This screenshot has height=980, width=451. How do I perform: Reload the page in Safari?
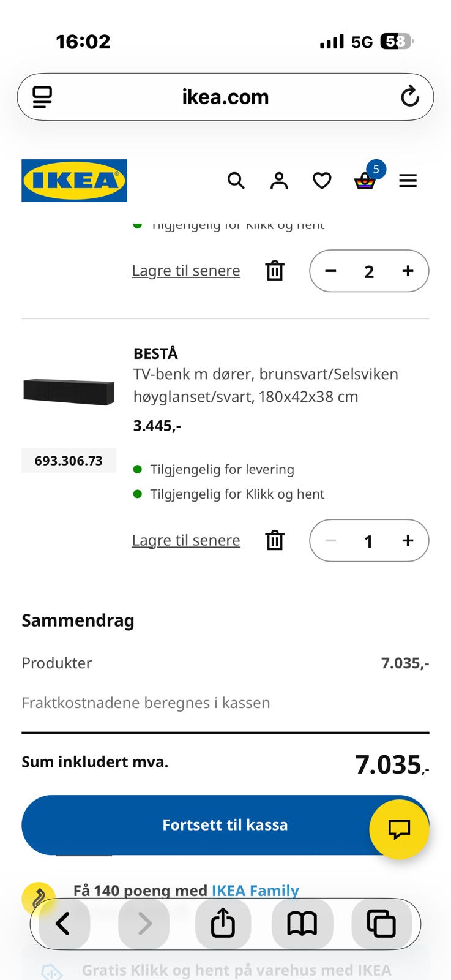(409, 97)
